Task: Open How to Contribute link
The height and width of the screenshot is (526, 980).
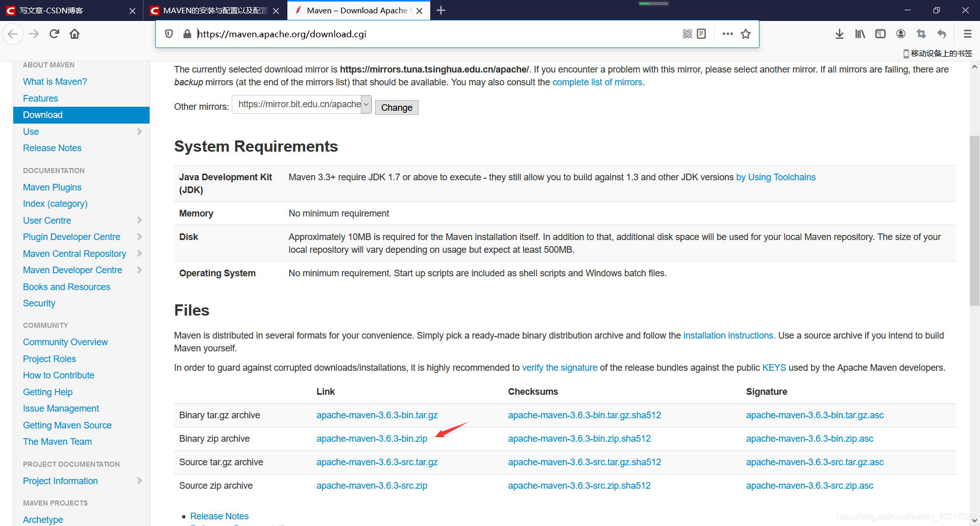Action: click(59, 375)
